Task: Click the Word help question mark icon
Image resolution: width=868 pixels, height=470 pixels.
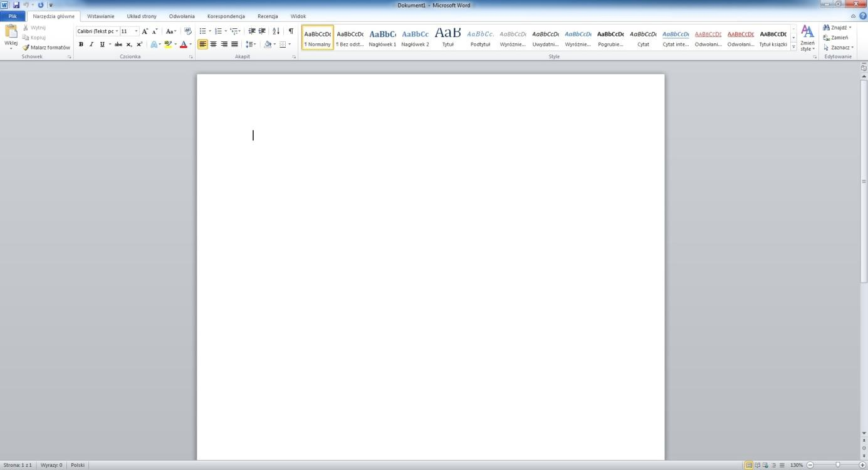Action: coord(863,16)
